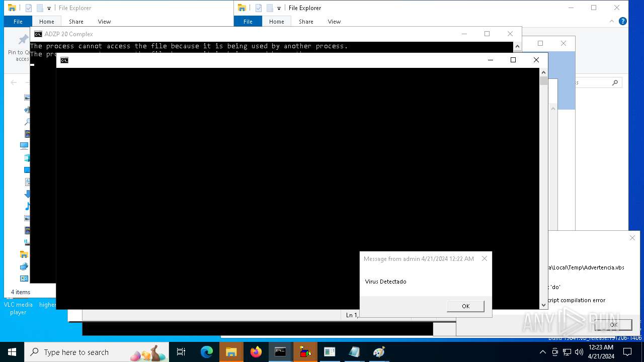
Task: Open the View tab in the left File Explorer
Action: pyautogui.click(x=104, y=22)
